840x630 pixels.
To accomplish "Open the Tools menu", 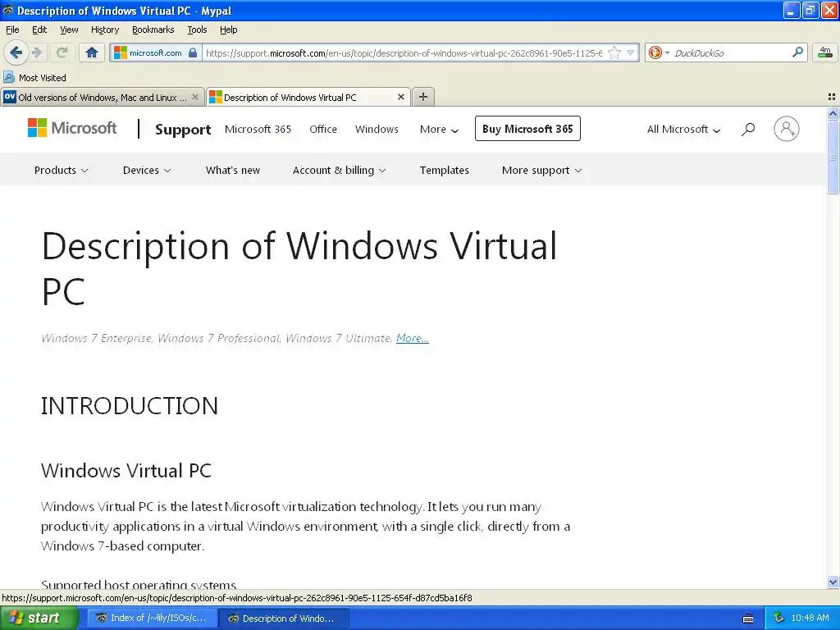I will click(x=197, y=30).
